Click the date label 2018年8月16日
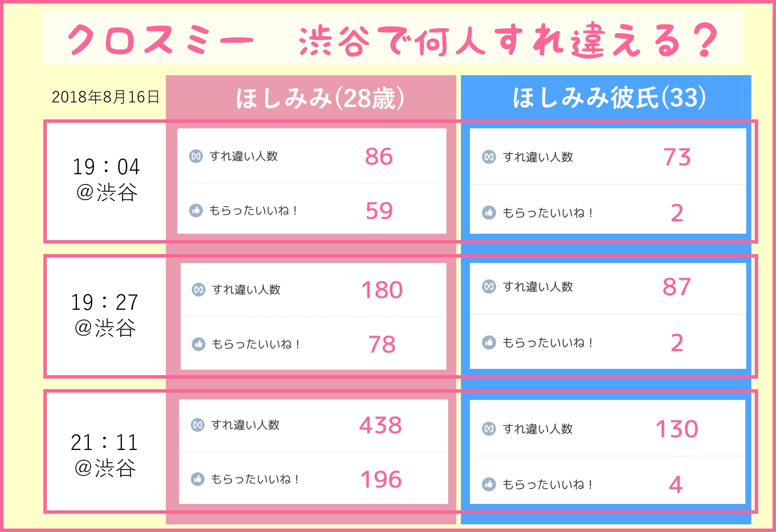 pos(105,97)
